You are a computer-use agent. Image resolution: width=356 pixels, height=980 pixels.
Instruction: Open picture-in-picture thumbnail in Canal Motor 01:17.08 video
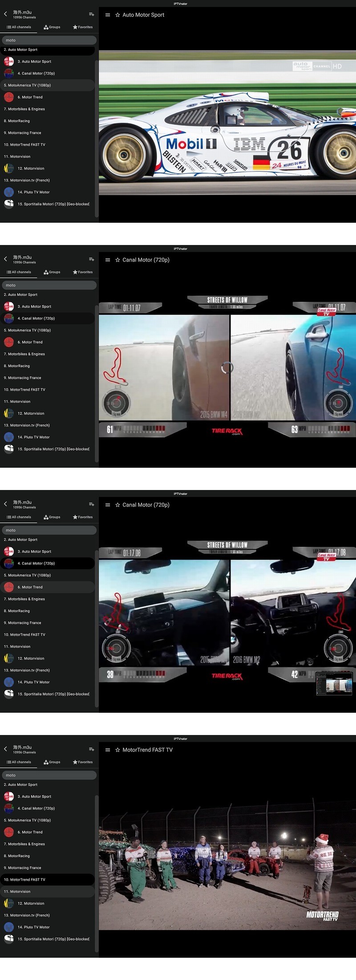334,683
